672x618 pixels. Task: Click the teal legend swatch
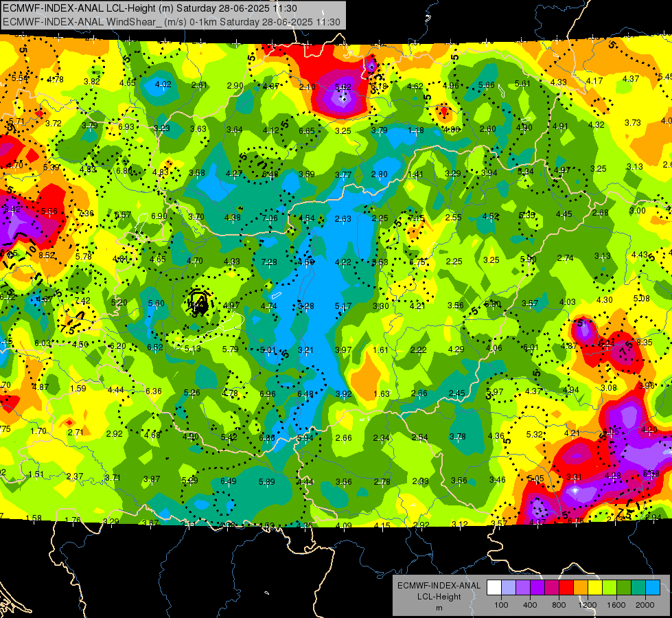(x=638, y=588)
